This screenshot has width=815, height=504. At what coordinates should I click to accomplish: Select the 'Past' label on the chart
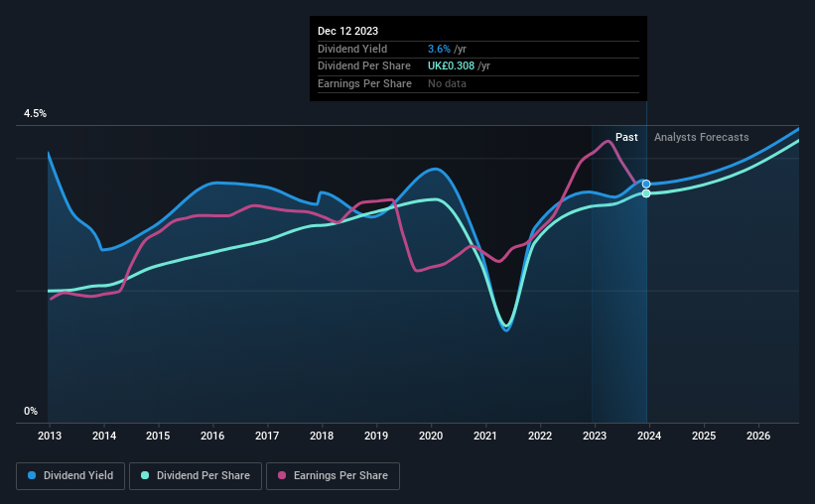tap(626, 137)
